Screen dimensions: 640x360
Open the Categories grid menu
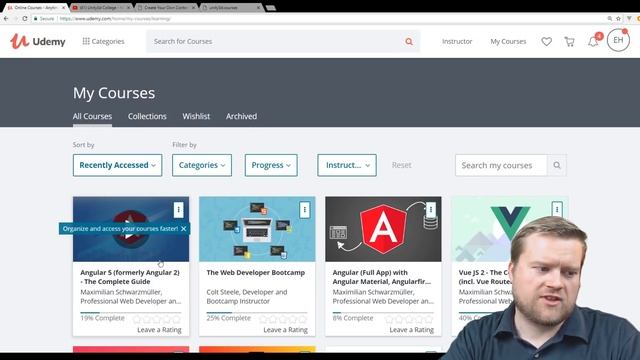pyautogui.click(x=103, y=41)
